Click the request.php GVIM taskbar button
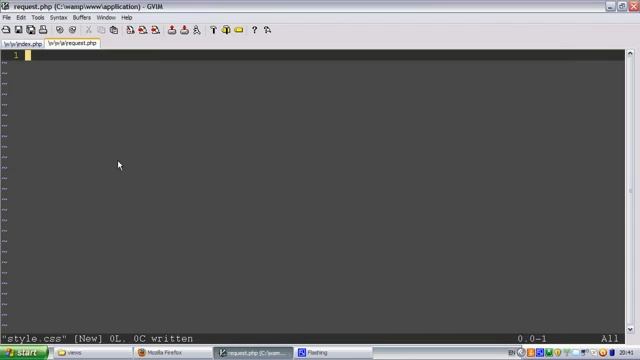The width and height of the screenshot is (640, 360). pyautogui.click(x=253, y=353)
